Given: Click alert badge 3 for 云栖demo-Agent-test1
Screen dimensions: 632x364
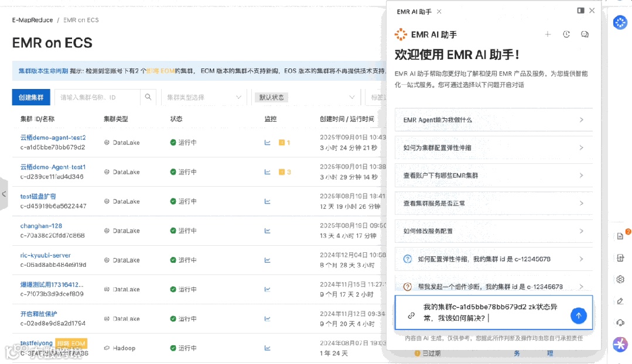Looking at the screenshot, I should click(285, 172).
